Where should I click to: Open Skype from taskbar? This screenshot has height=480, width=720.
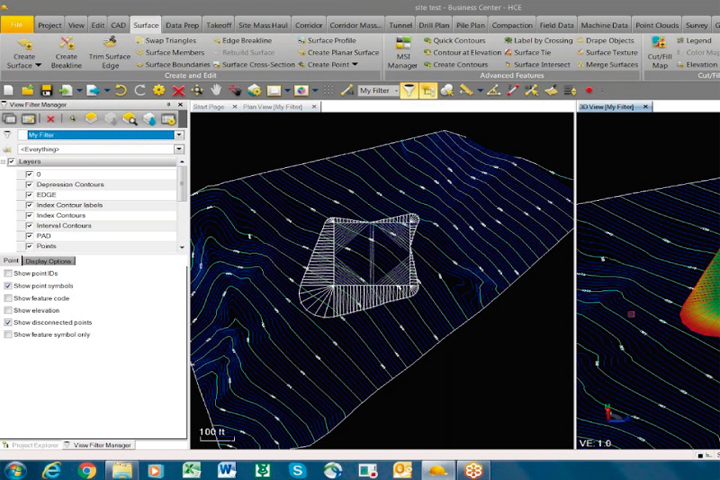click(x=298, y=470)
